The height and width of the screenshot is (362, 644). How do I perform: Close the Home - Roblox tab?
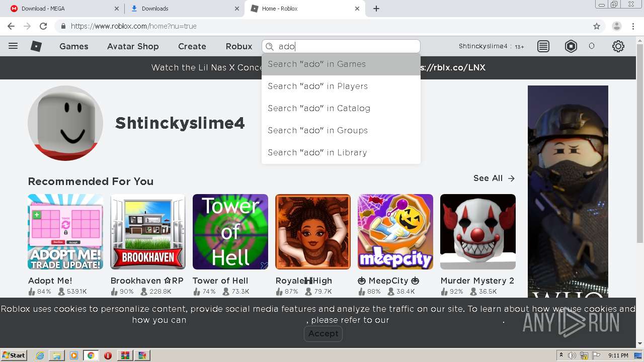pos(357,9)
